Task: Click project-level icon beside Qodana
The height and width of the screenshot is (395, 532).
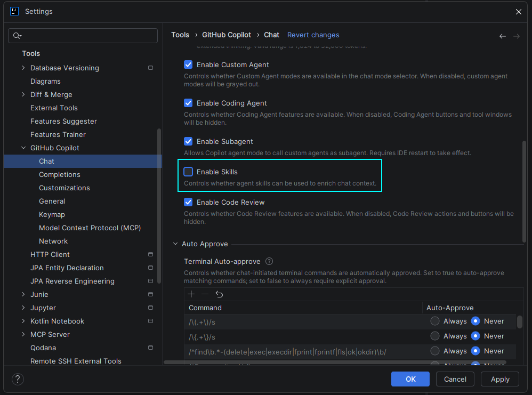Action: click(x=151, y=348)
